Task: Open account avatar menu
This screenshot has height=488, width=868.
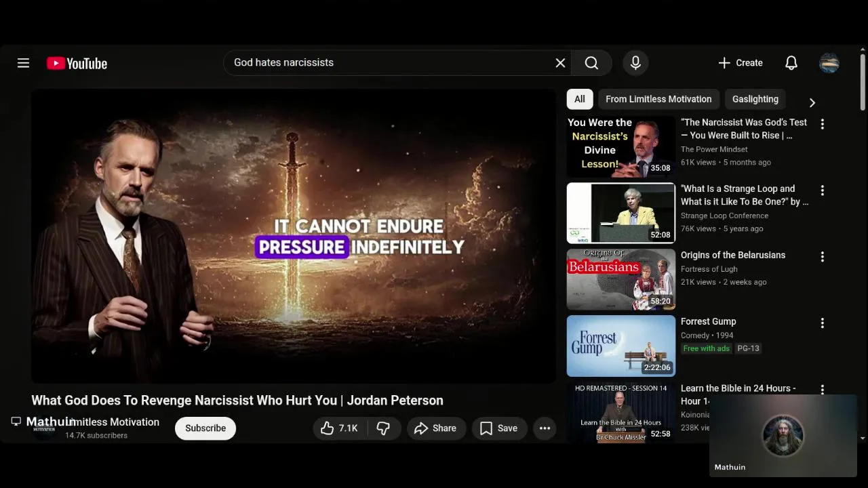Action: pos(829,63)
